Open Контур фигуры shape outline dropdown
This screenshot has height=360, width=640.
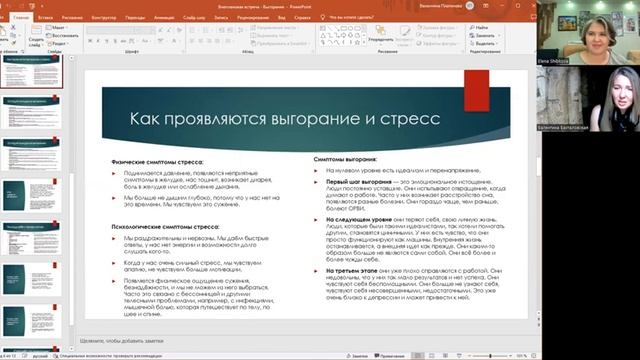click(437, 36)
